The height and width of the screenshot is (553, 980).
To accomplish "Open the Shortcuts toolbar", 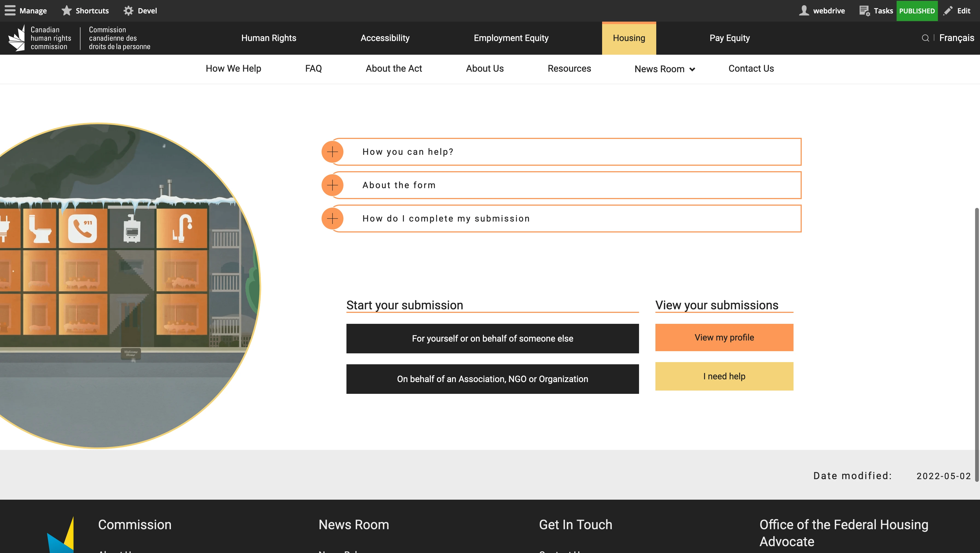I will coord(84,10).
